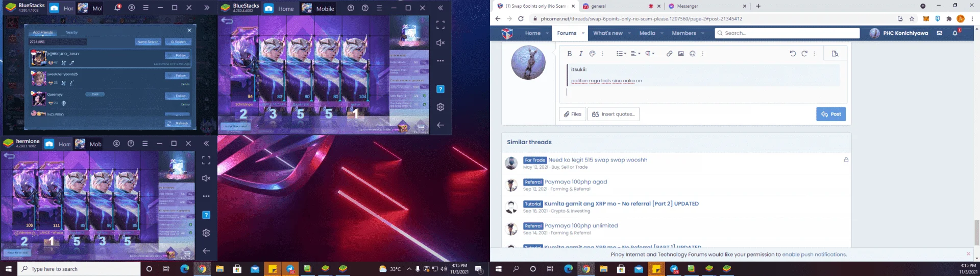Open blue help icon in top-right BlueStacks
Viewport: 980px width, 276px height.
[440, 89]
